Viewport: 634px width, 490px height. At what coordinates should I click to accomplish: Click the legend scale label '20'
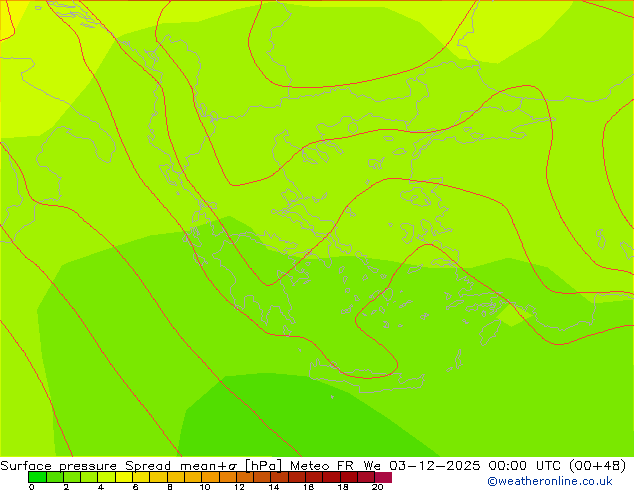(x=378, y=487)
